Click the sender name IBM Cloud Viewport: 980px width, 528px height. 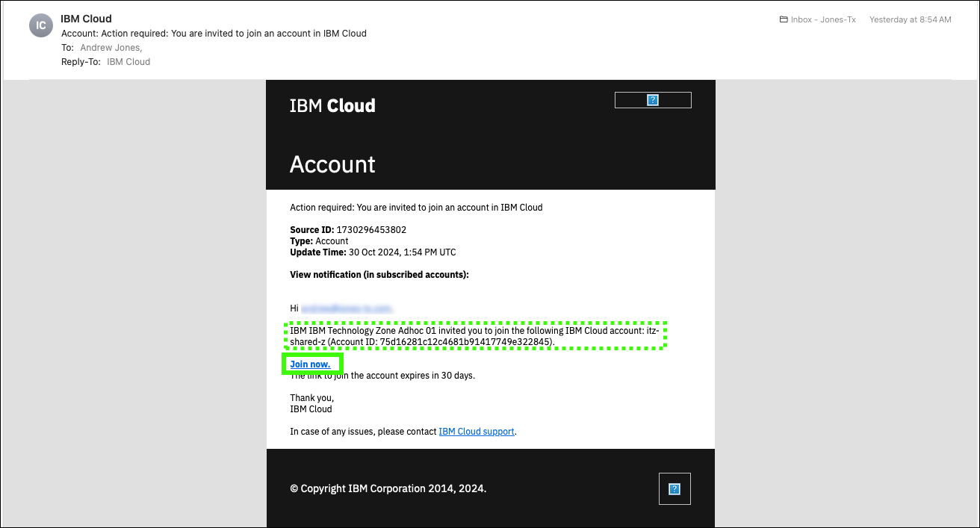87,19
